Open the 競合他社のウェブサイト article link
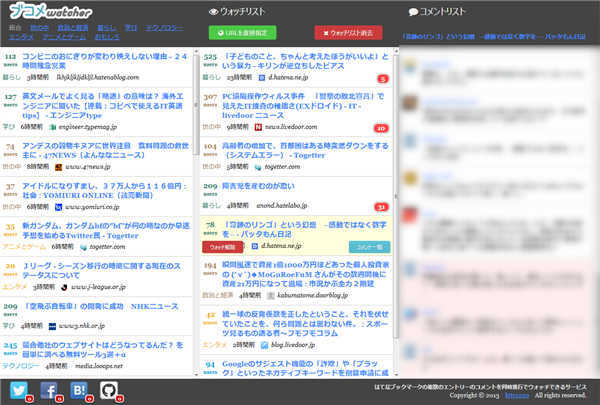 click(103, 350)
